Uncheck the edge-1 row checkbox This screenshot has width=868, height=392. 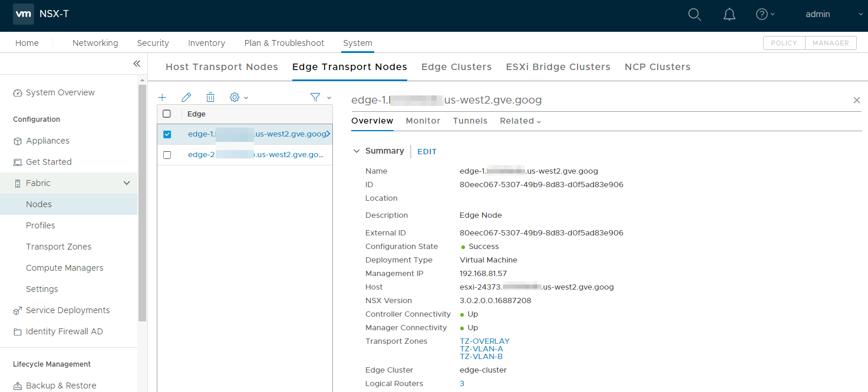pos(167,134)
